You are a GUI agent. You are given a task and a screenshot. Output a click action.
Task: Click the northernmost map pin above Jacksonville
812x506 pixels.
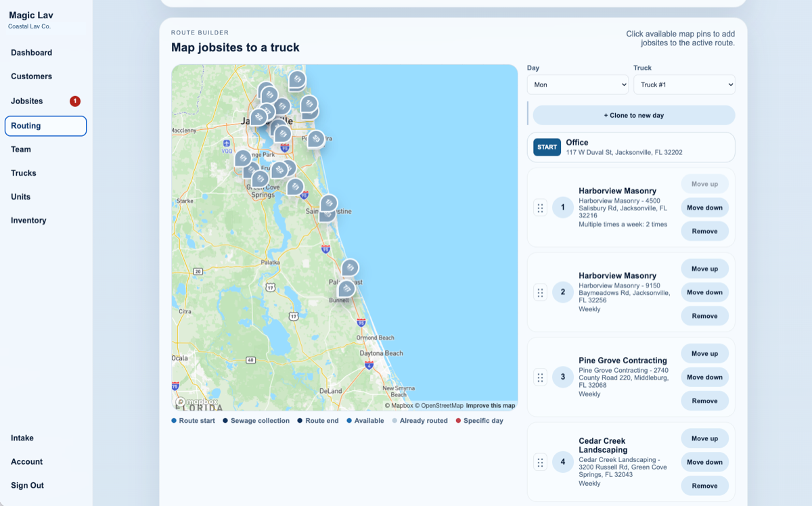(297, 80)
